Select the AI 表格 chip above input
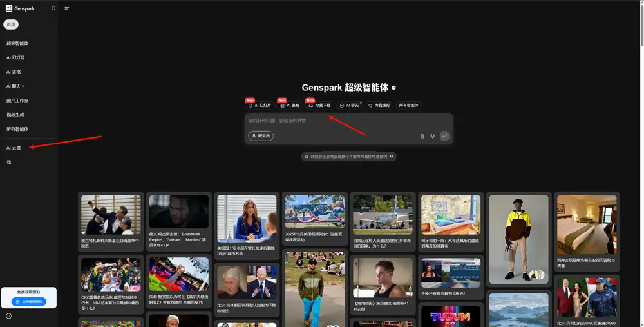Image resolution: width=644 pixels, height=327 pixels. coord(290,105)
